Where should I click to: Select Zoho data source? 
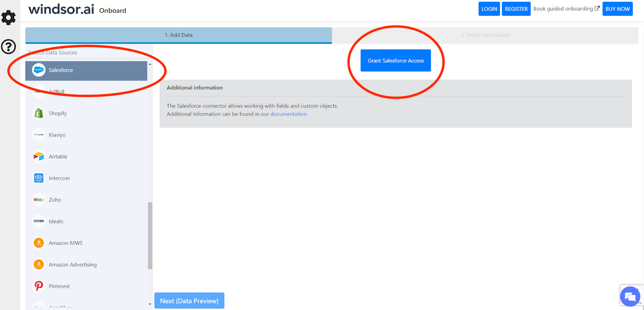click(x=86, y=200)
